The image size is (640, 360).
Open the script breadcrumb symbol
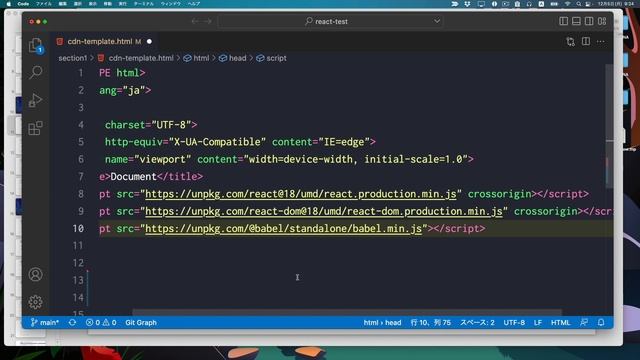(x=271, y=58)
